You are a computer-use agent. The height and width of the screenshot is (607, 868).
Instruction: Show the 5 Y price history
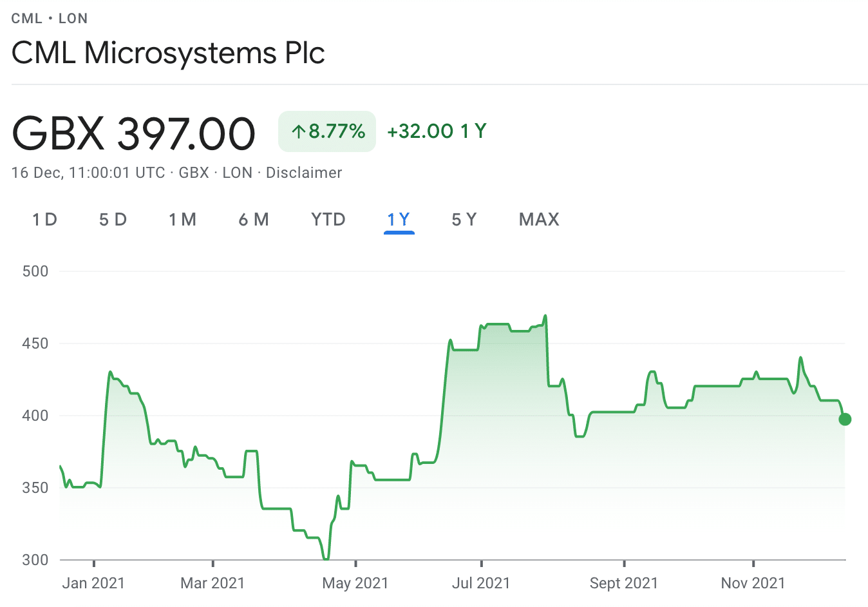[x=464, y=220]
